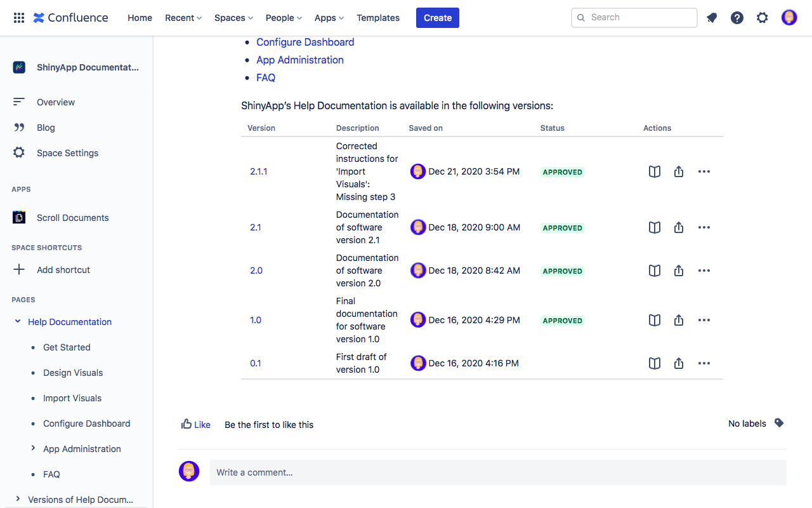This screenshot has width=812, height=508.
Task: Open the Templates menu item
Action: 377,18
